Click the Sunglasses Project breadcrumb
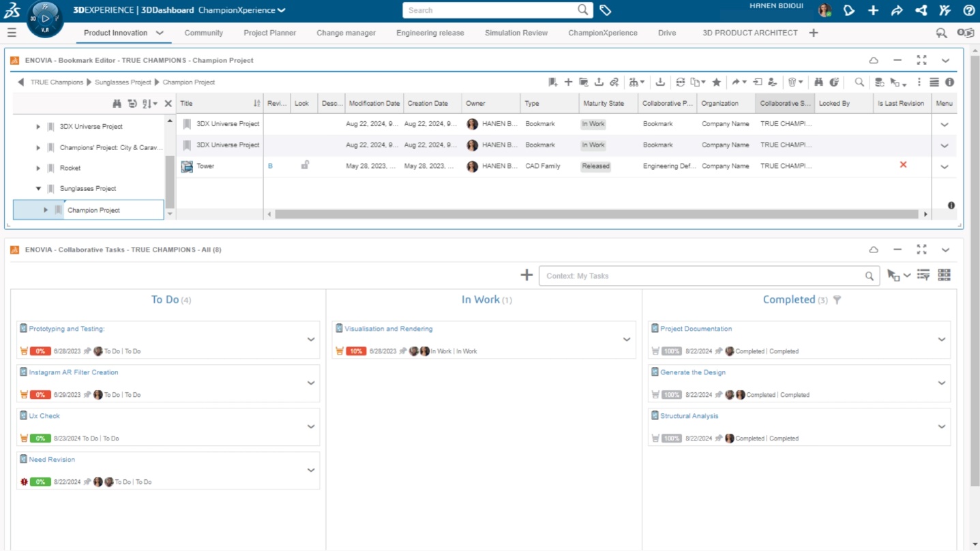Image resolution: width=980 pixels, height=551 pixels. 123,82
